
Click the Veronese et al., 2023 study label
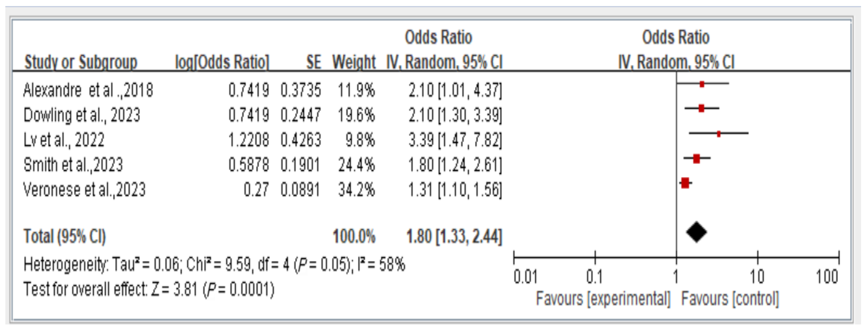tap(84, 190)
